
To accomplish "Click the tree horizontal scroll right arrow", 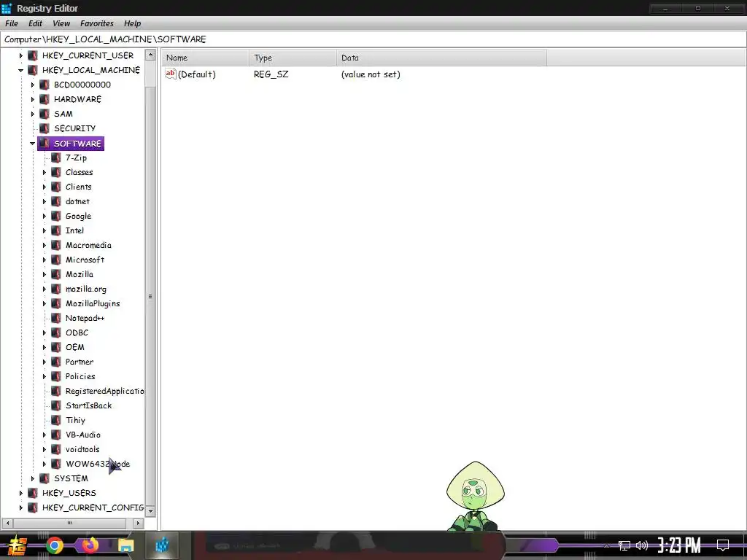I will (x=138, y=523).
